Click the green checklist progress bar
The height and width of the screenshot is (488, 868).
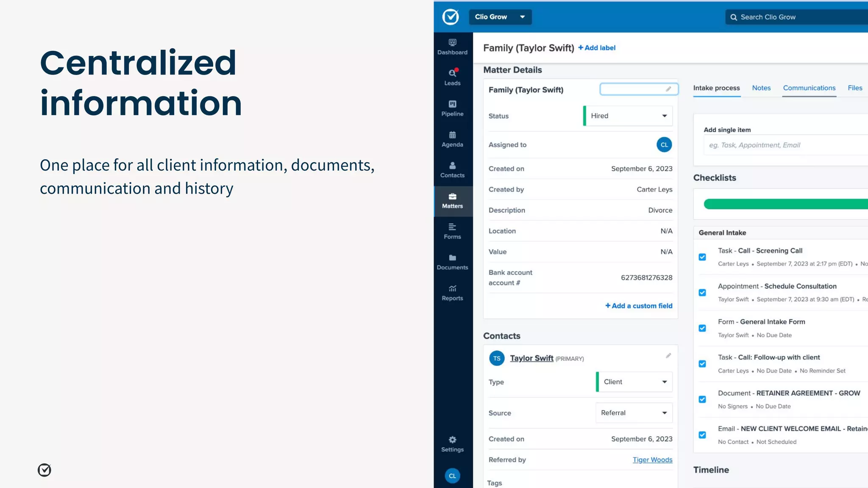(786, 204)
